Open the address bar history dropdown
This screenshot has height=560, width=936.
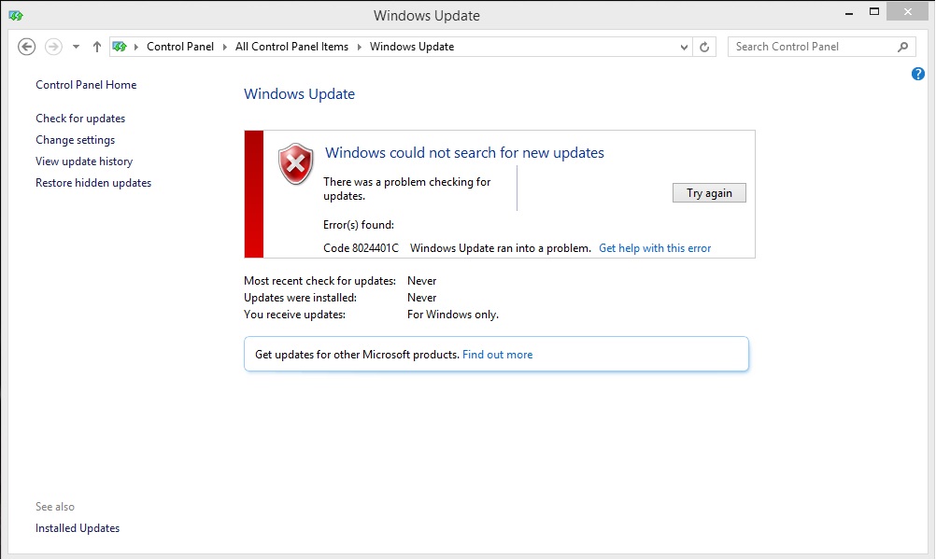pyautogui.click(x=684, y=47)
